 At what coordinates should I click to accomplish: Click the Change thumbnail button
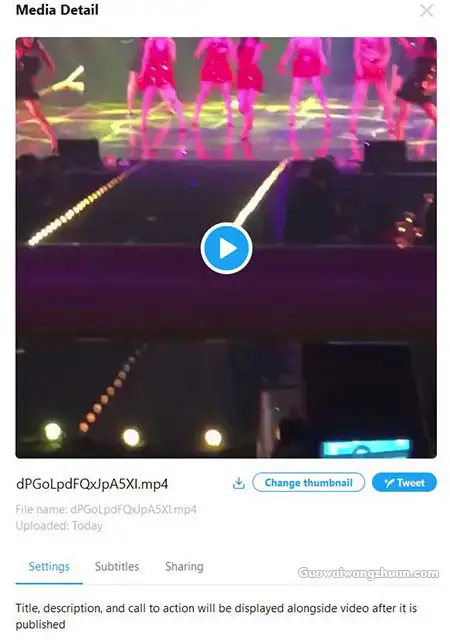click(x=308, y=482)
